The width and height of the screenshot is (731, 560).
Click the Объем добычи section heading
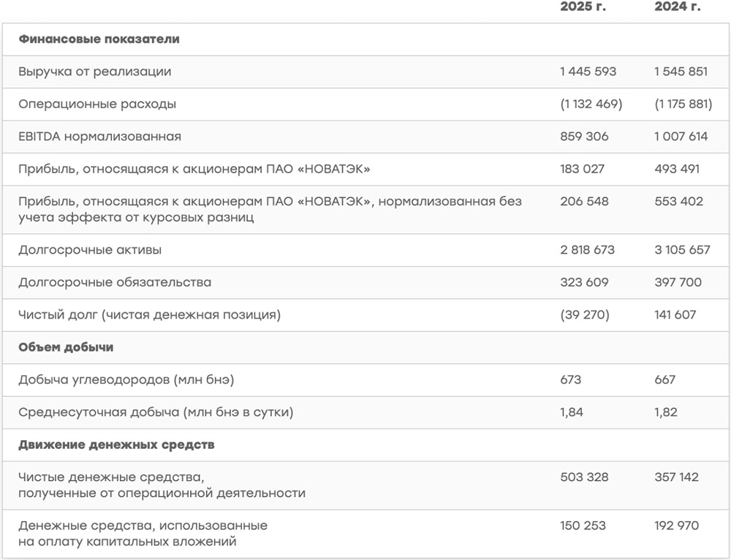click(x=66, y=347)
